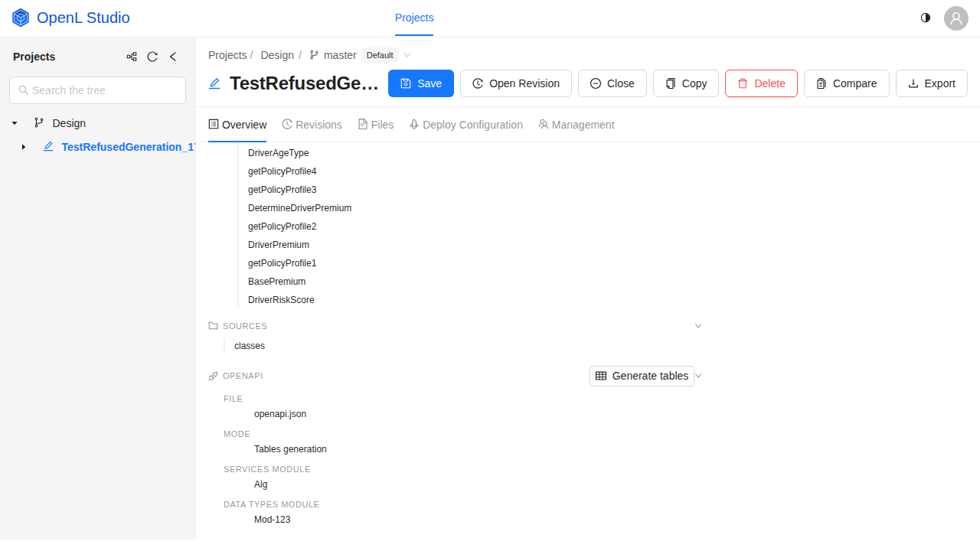
Task: Close the project with Close button
Action: point(612,83)
